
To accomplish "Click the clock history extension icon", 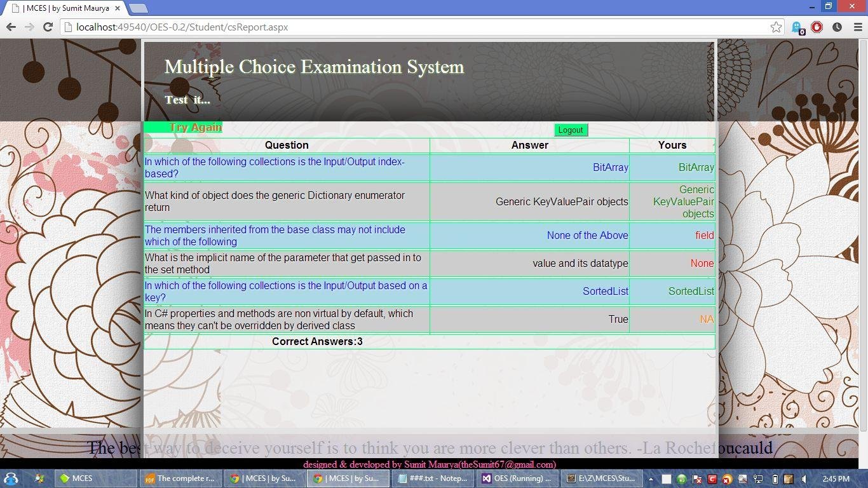I will [837, 27].
